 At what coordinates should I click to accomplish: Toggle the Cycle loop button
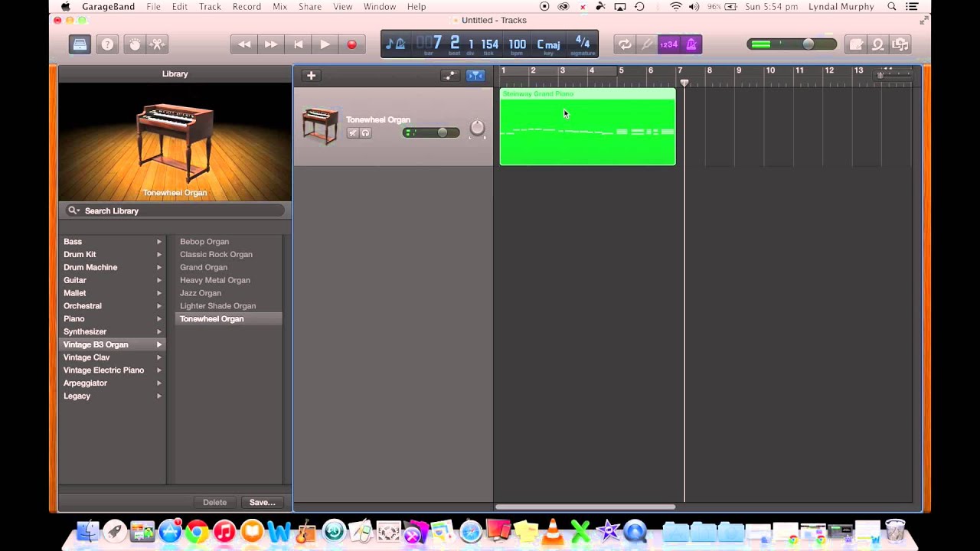(625, 44)
